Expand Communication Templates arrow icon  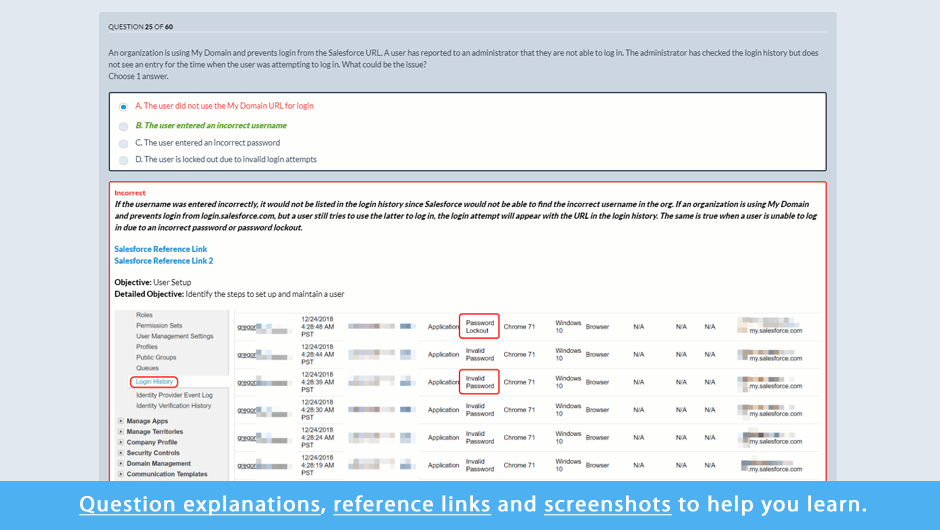(121, 475)
